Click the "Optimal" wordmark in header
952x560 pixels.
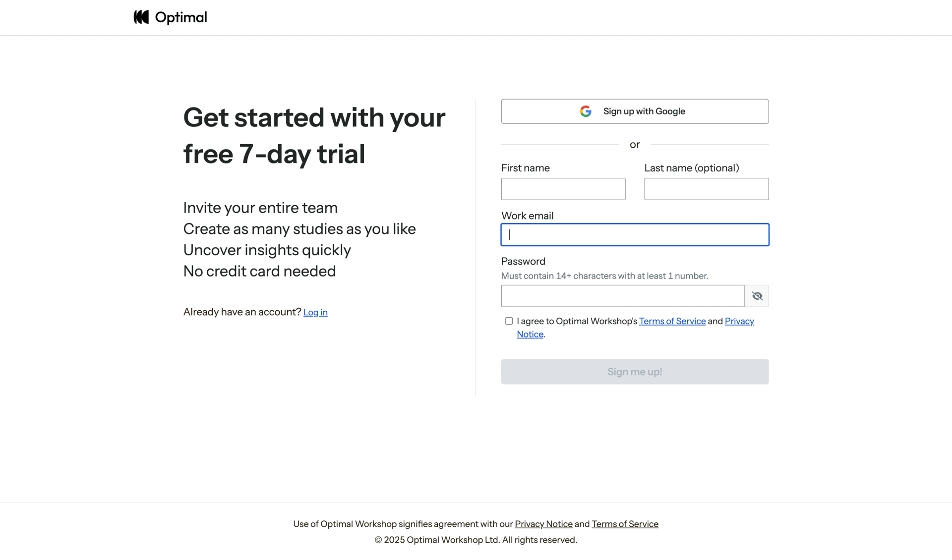pyautogui.click(x=181, y=17)
